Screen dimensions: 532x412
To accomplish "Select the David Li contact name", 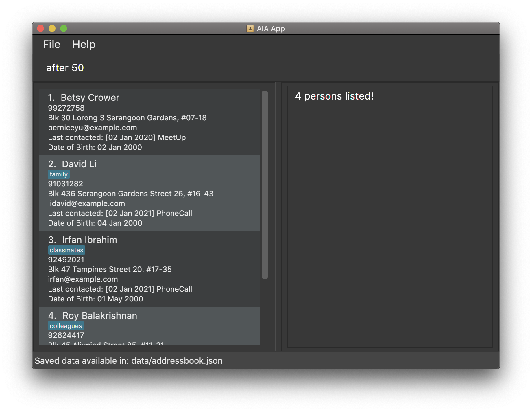I will [79, 164].
